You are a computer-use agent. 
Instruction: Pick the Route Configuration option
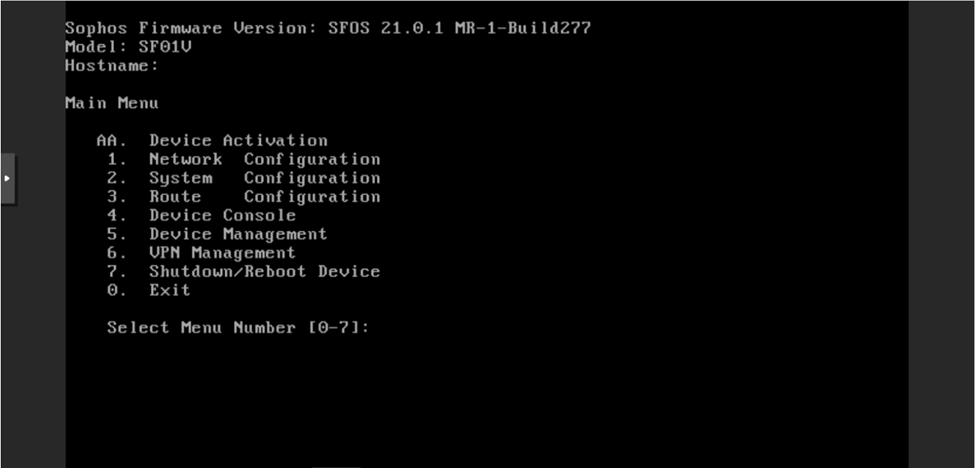[264, 197]
